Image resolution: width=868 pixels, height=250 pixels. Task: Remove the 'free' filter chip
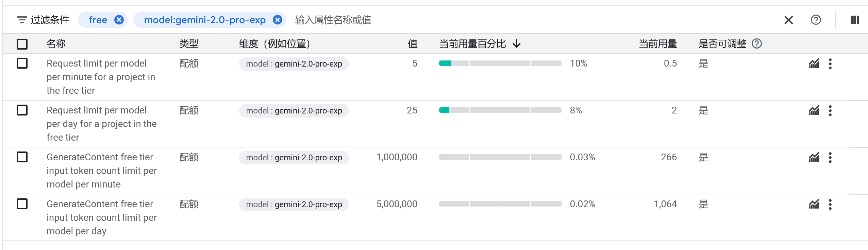(119, 20)
